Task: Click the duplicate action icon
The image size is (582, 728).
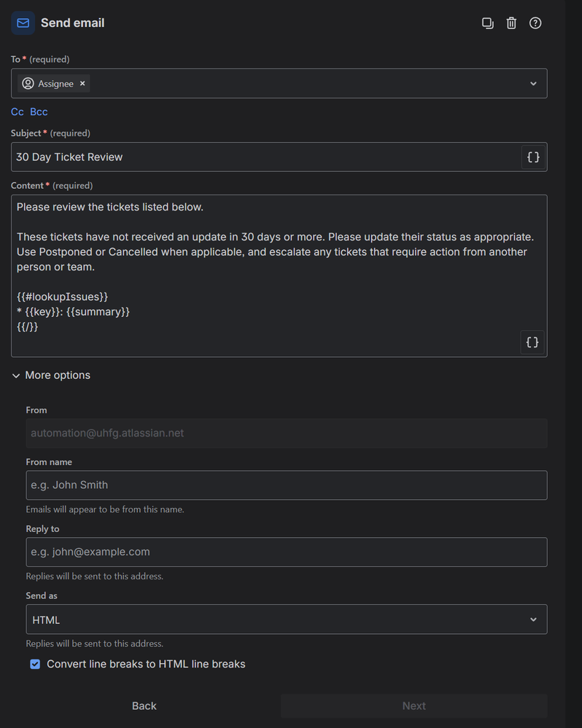Action: click(x=488, y=23)
